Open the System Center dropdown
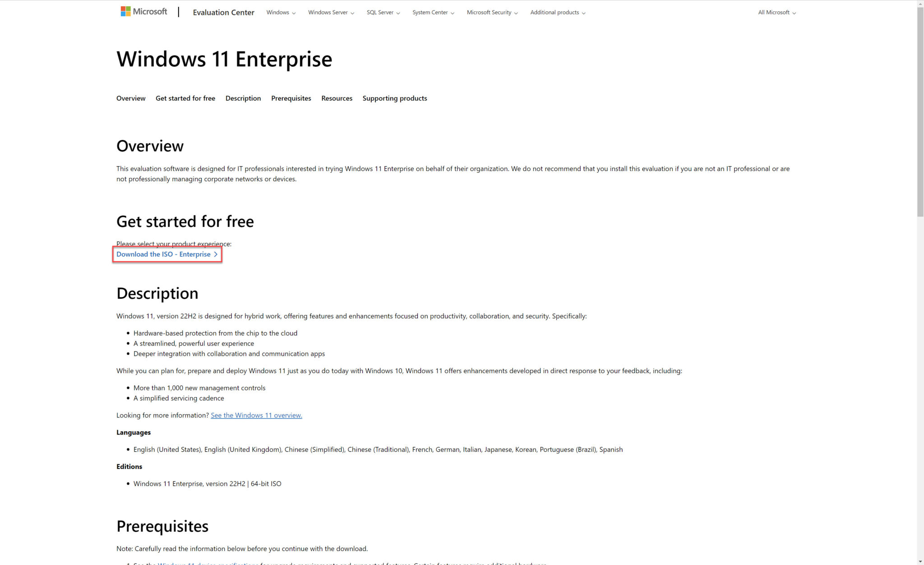The width and height of the screenshot is (924, 565). (432, 12)
